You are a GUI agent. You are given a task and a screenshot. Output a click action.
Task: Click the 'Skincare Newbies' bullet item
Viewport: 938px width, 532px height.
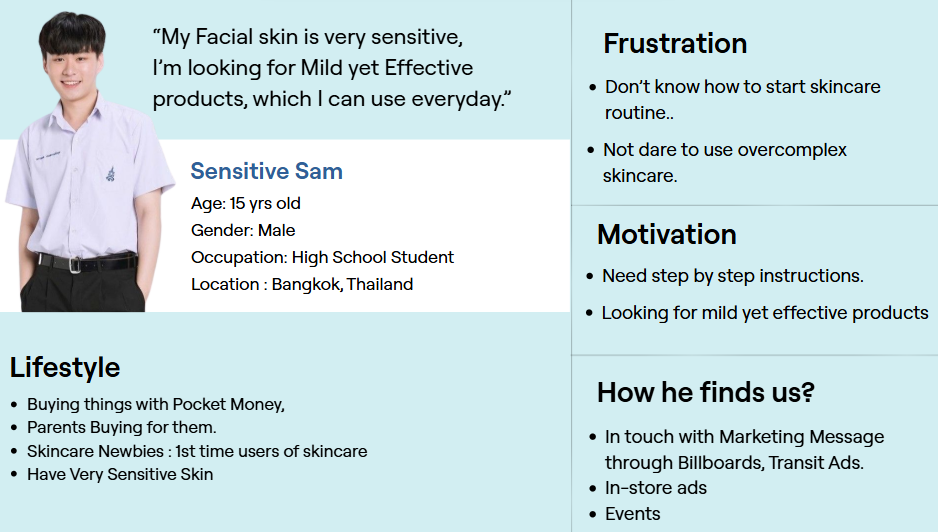[197, 451]
